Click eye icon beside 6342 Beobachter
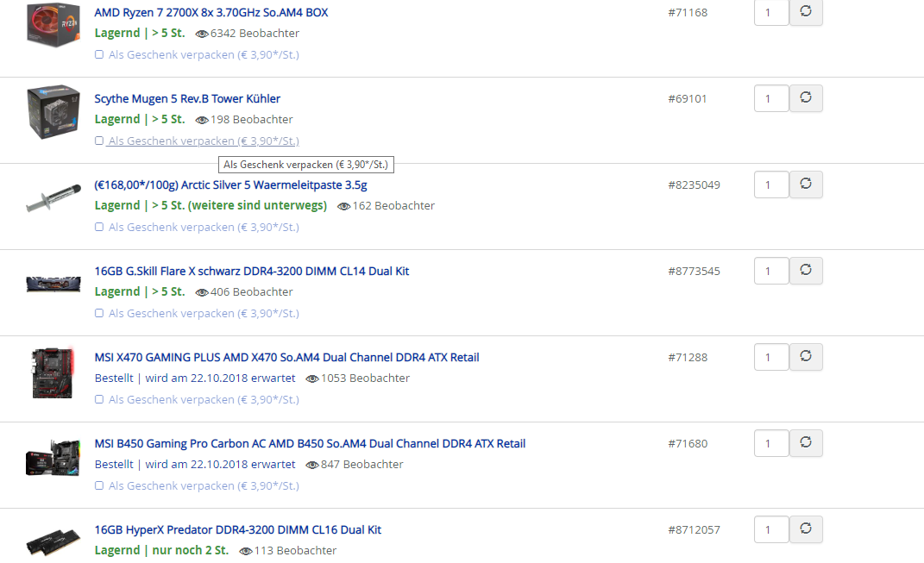 [202, 34]
